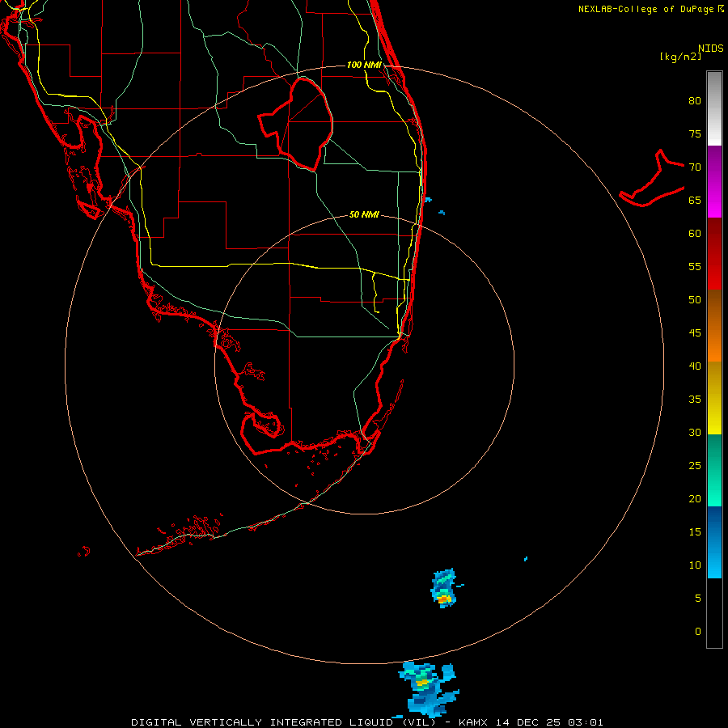Click the Bahamas island outline east of Florida
The height and width of the screenshot is (728, 728).
(652, 180)
